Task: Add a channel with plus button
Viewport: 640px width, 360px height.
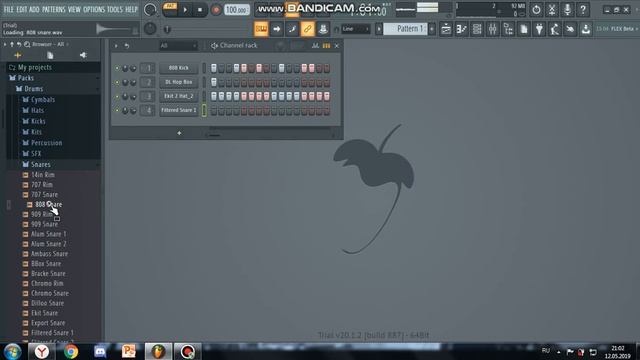Action: (x=179, y=133)
